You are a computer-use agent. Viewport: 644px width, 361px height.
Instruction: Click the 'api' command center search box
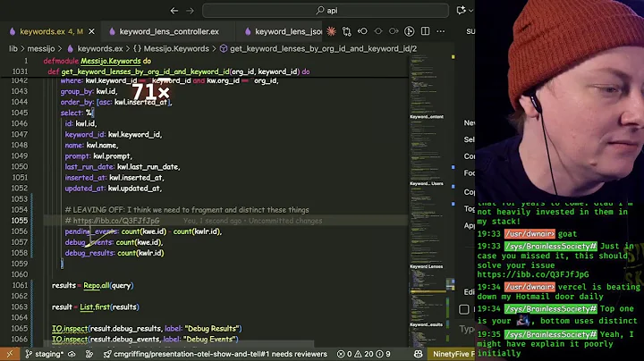click(x=326, y=11)
